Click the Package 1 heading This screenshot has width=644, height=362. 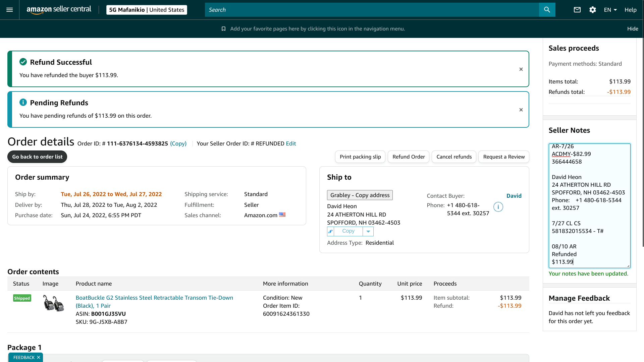24,347
